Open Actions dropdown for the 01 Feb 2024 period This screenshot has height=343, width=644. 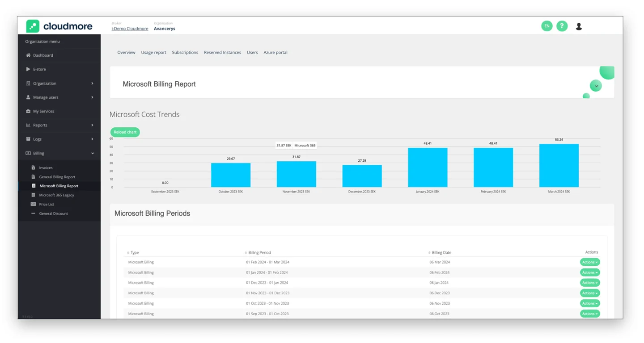tap(589, 262)
